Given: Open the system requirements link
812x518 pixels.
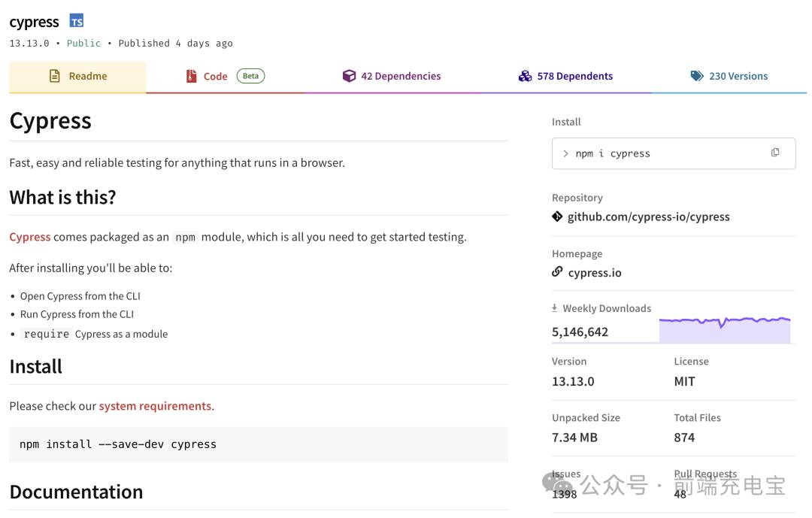Looking at the screenshot, I should tap(155, 405).
